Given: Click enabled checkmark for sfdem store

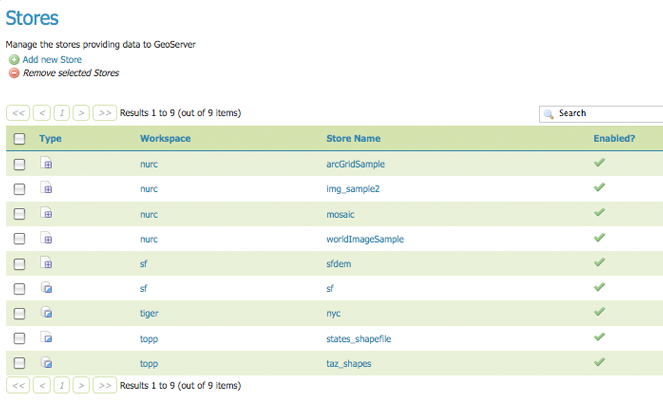Looking at the screenshot, I should pos(599,262).
